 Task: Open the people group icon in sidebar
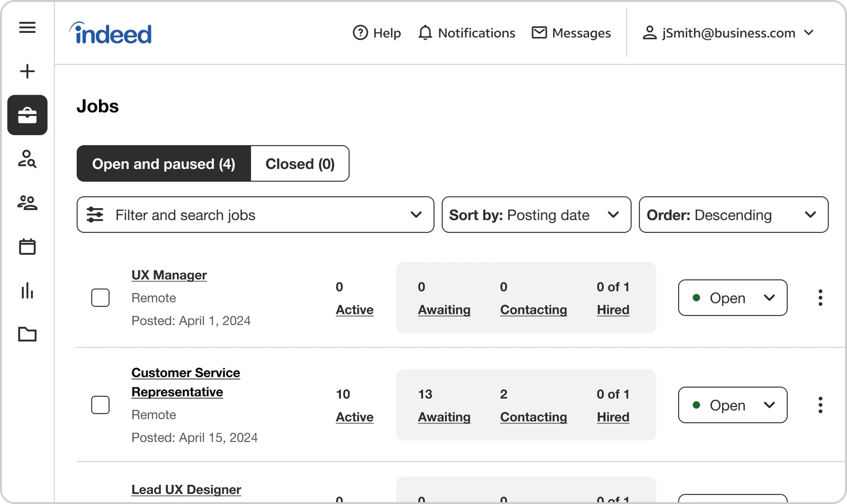(27, 203)
